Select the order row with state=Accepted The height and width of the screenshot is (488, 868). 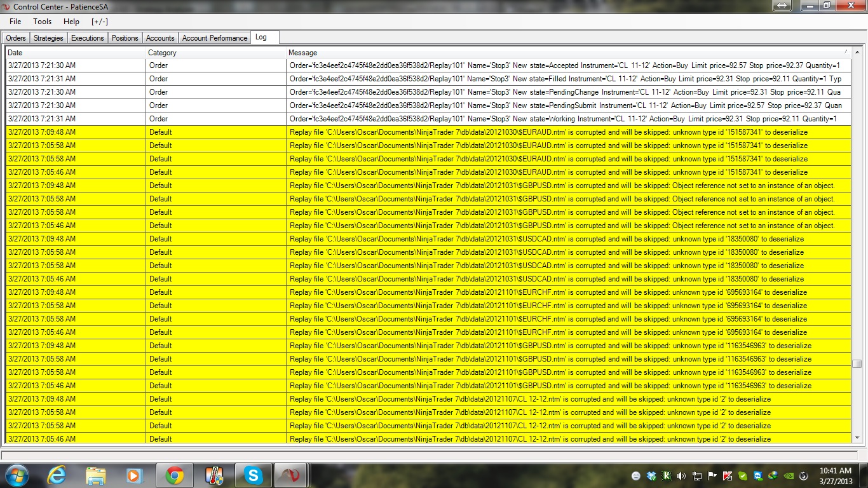428,65
